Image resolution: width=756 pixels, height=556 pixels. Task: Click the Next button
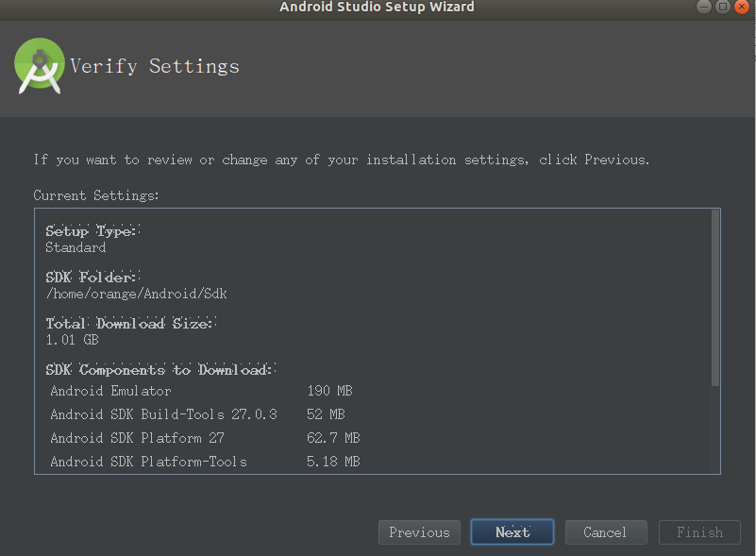(512, 531)
